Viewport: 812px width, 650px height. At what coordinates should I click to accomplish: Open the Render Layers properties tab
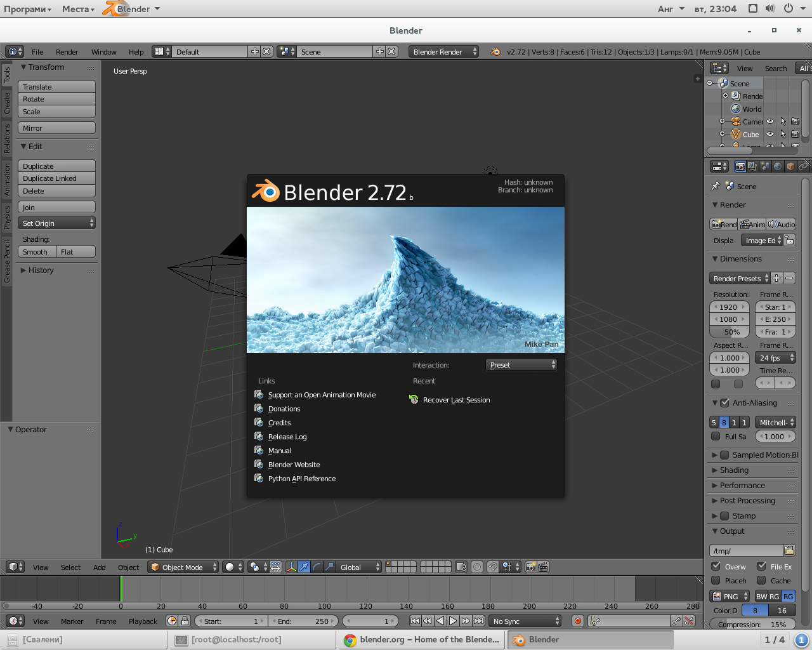point(752,166)
